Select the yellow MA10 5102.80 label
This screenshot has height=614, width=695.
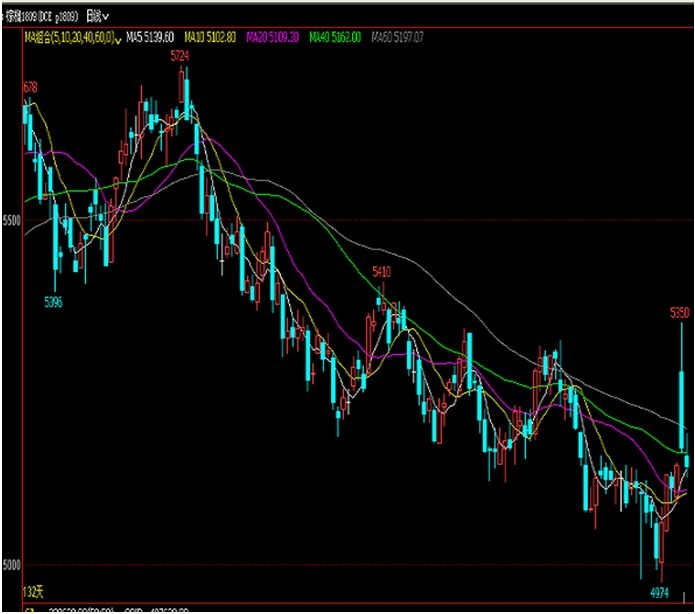pos(210,37)
